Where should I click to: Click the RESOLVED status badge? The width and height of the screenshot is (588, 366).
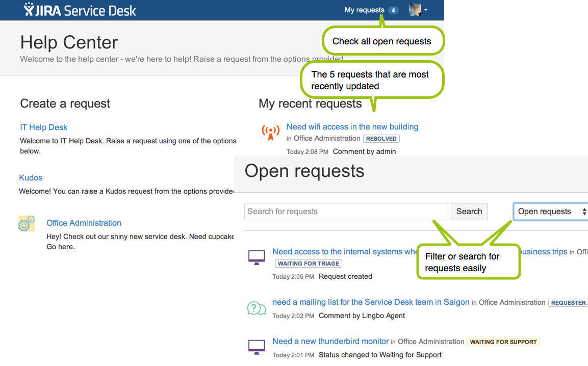[381, 139]
